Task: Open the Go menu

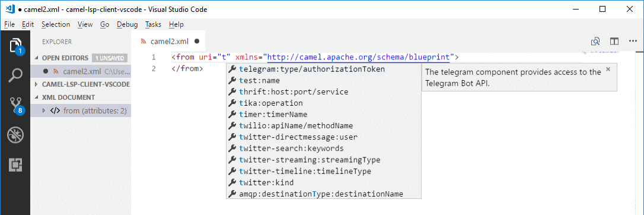Action: 105,24
